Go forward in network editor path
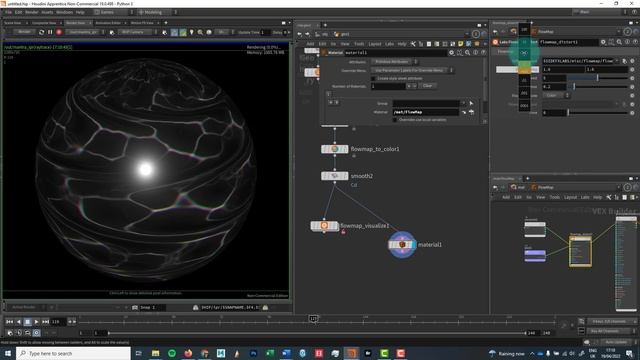Image resolution: width=640 pixels, height=360 pixels. click(x=307, y=34)
